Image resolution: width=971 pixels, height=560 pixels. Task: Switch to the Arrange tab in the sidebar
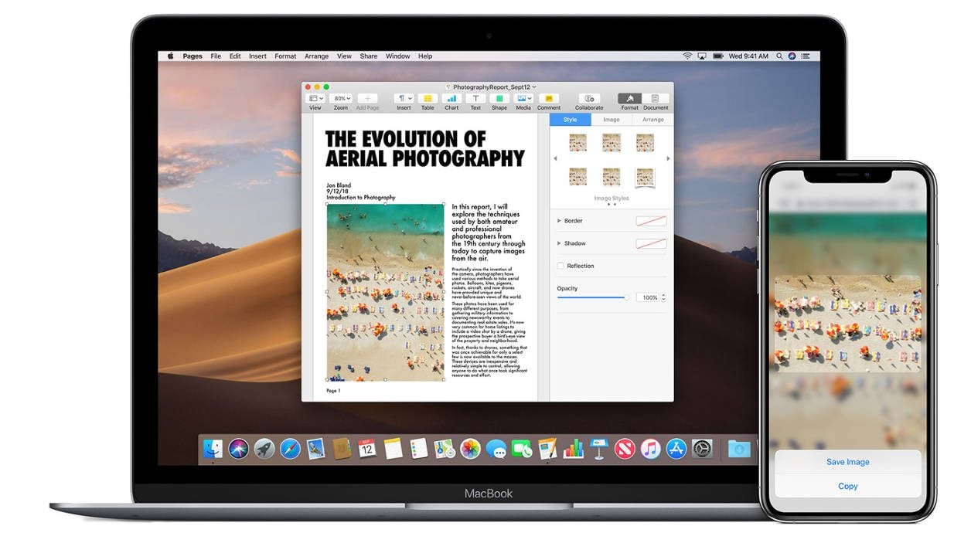click(x=653, y=120)
